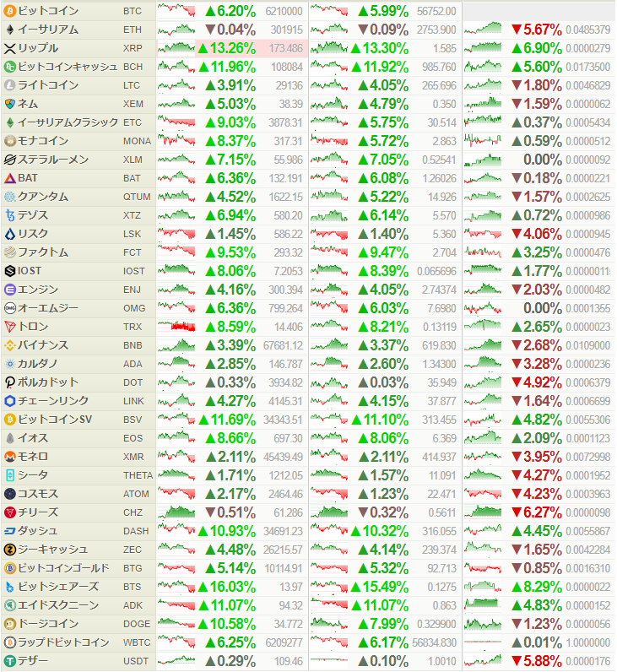Click the 56752.00 Bitcoin dollar price
This screenshot has width=617, height=672.
tap(436, 11)
